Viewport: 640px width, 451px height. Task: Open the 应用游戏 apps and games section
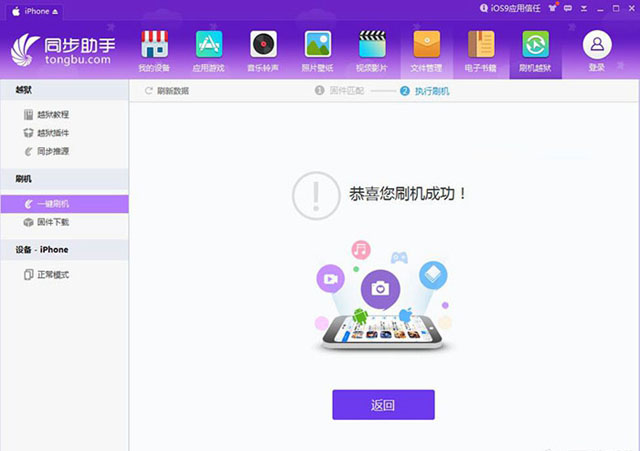tap(209, 52)
